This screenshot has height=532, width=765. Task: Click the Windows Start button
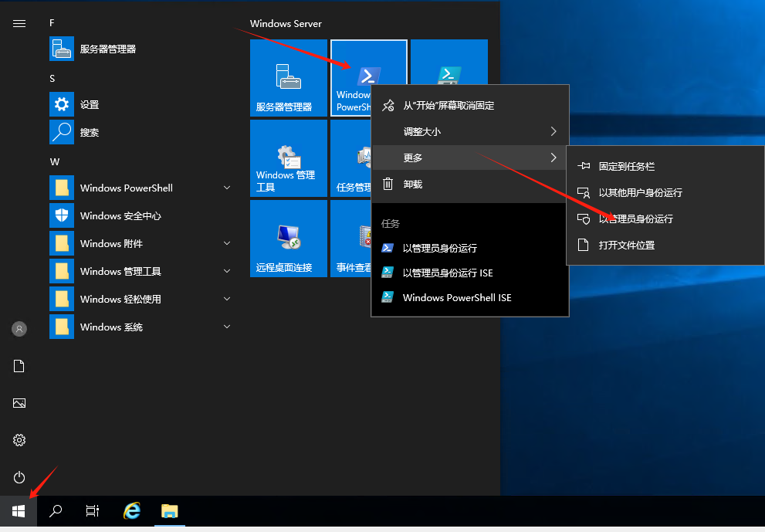(19, 511)
